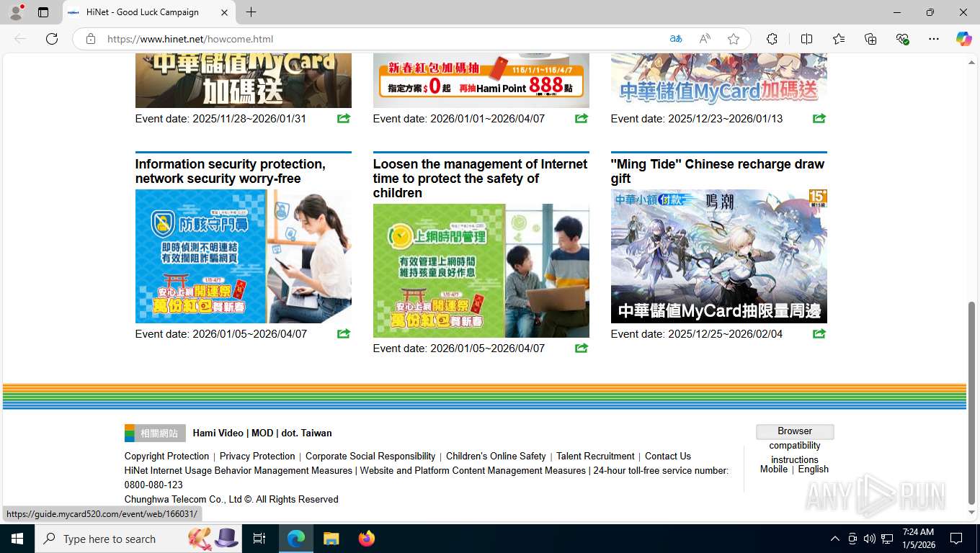Open Loosen the management of Internet time headline
Image resolution: width=980 pixels, height=553 pixels.
pyautogui.click(x=480, y=179)
